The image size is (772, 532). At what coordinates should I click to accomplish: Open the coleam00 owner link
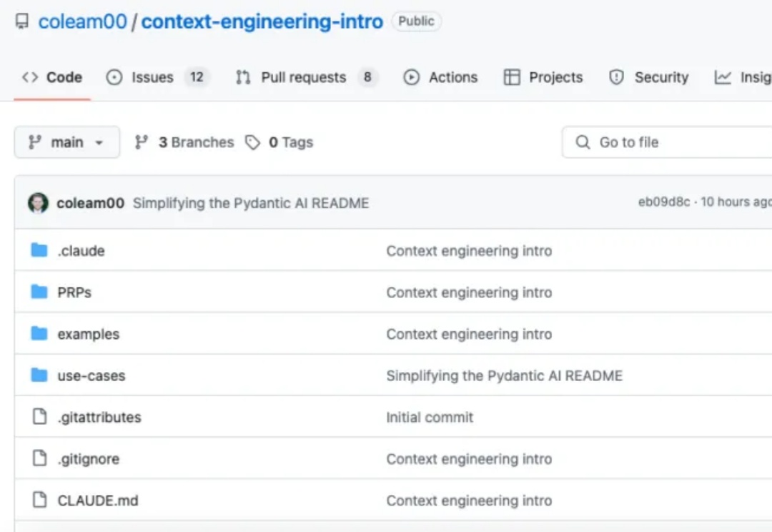(82, 21)
